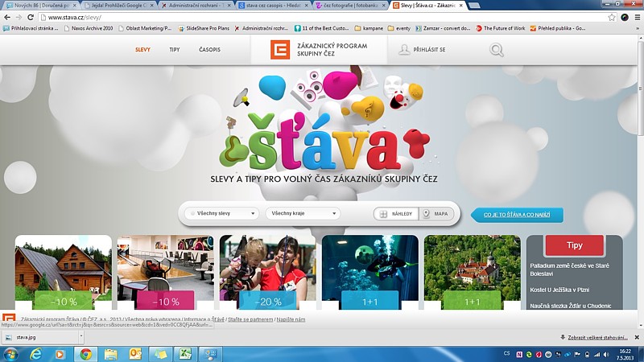Select the SLEVY navigation item
This screenshot has width=644, height=362.
142,50
